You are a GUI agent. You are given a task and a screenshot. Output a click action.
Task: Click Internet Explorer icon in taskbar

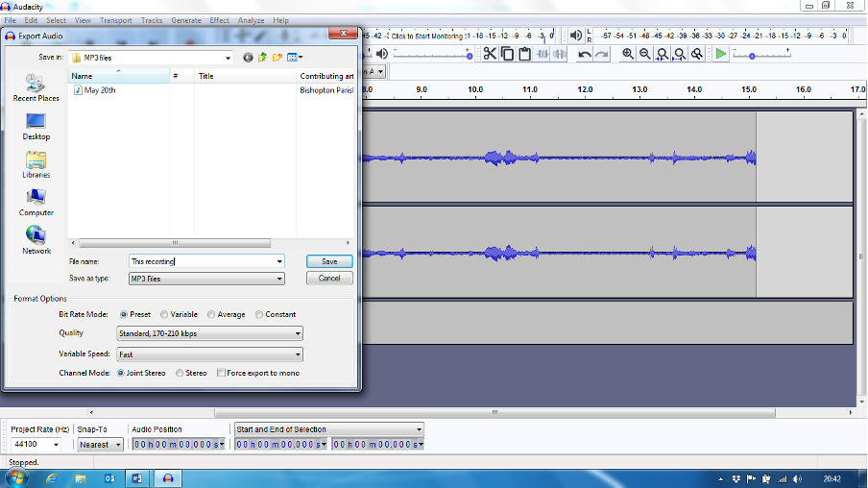coord(51,478)
